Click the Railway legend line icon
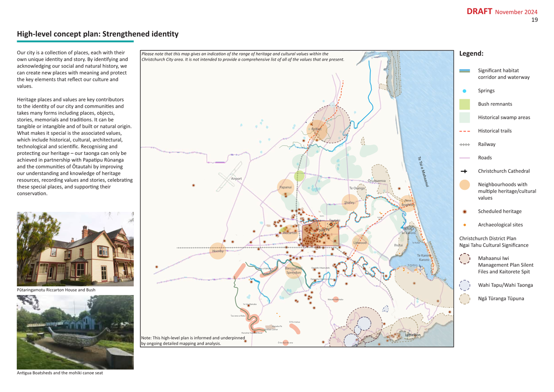Screen dimensions: 554x392 (x=464, y=144)
